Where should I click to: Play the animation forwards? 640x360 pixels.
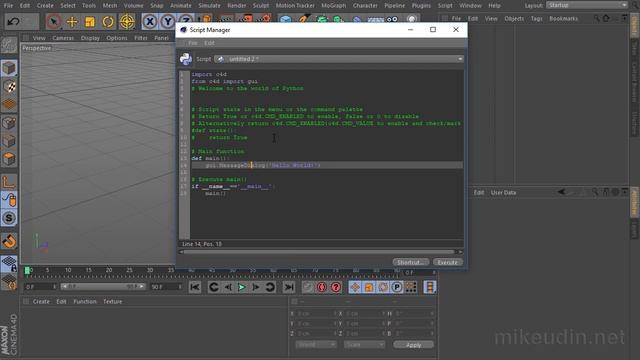click(x=242, y=287)
